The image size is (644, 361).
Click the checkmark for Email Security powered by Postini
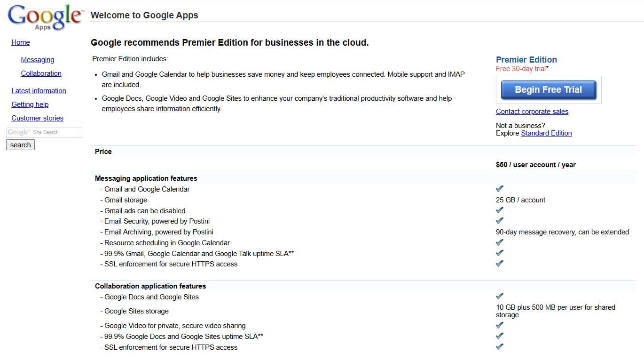click(499, 220)
